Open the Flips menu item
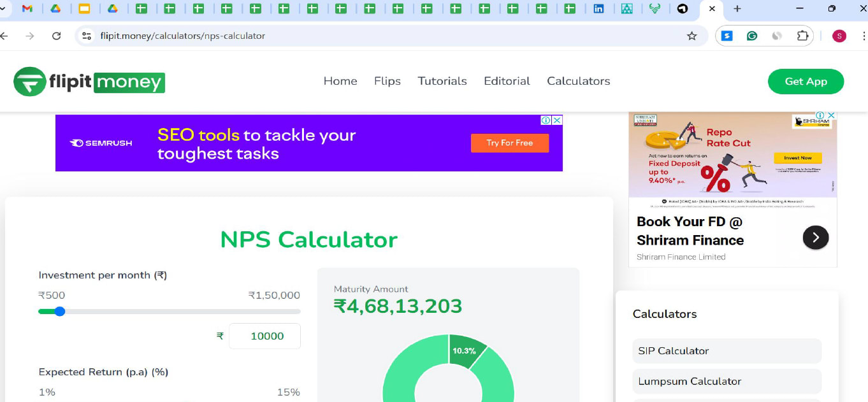Image resolution: width=868 pixels, height=402 pixels. (387, 81)
